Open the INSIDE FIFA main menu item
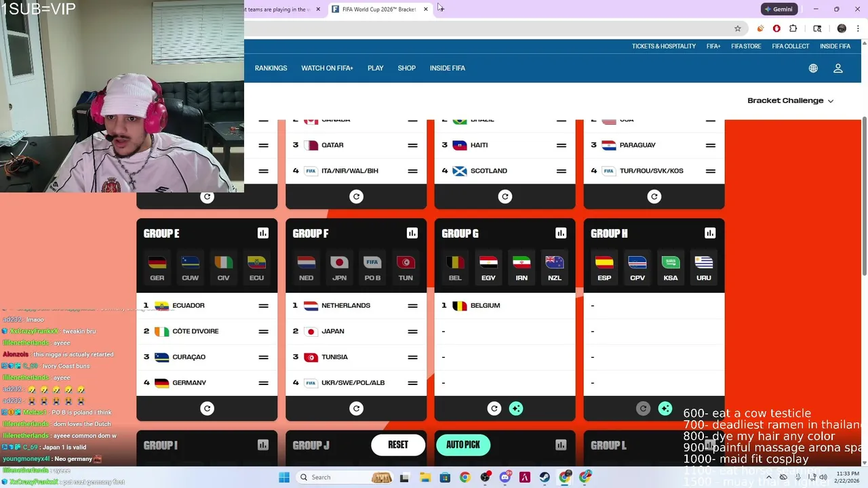This screenshot has height=488, width=868. pos(448,68)
